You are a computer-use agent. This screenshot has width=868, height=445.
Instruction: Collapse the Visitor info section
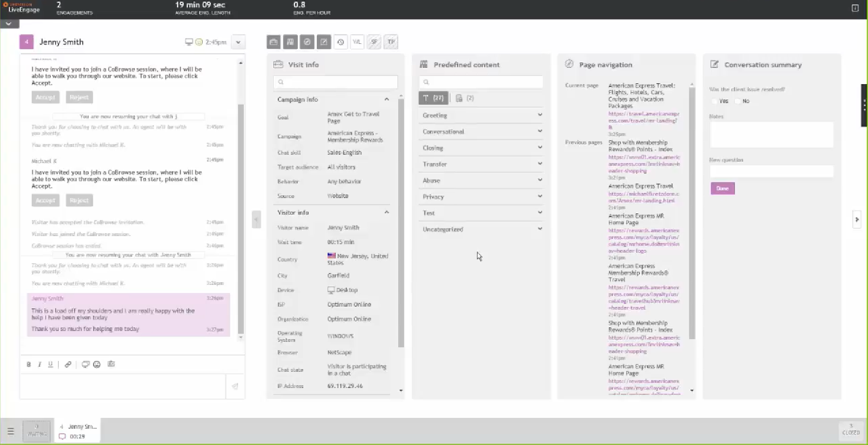[386, 212]
